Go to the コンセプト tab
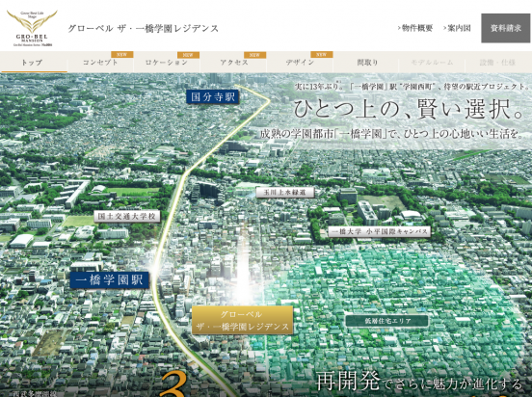 (100, 63)
